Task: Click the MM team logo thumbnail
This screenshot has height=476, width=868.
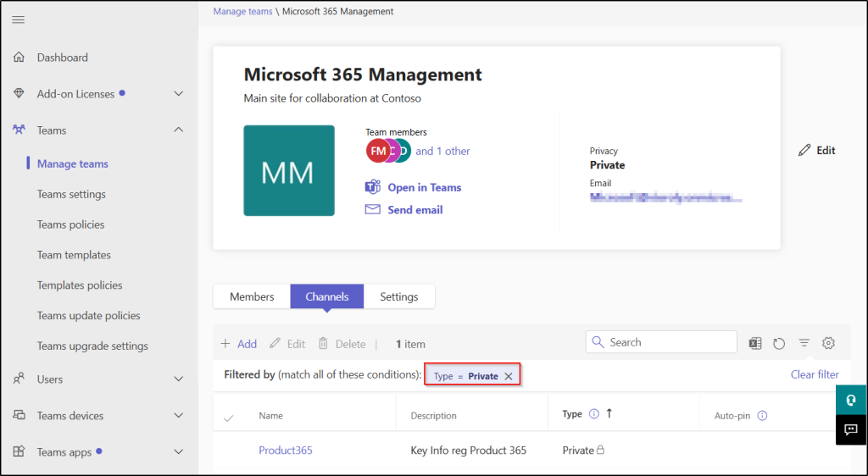Action: point(289,170)
